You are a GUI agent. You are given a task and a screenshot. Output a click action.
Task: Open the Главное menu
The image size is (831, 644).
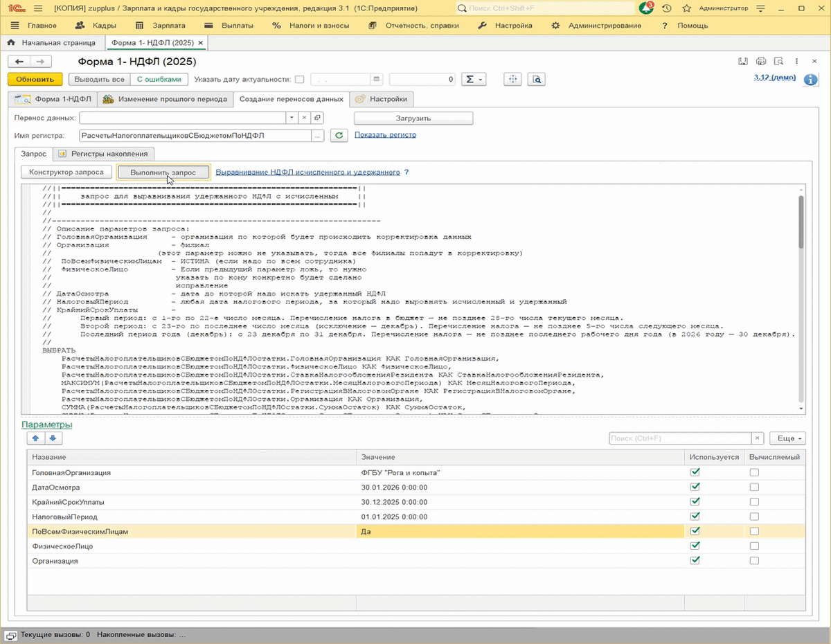pyautogui.click(x=35, y=26)
